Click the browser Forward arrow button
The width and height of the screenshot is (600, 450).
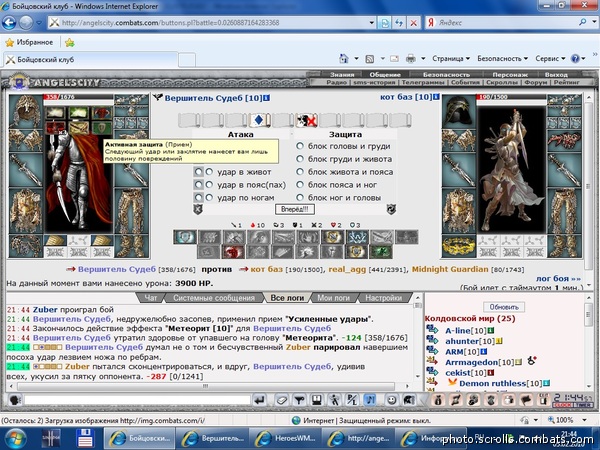[26, 23]
